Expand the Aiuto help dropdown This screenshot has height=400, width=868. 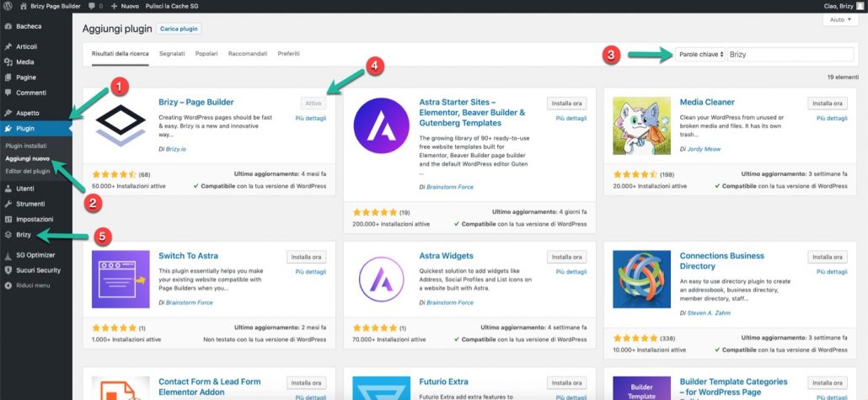tap(839, 19)
